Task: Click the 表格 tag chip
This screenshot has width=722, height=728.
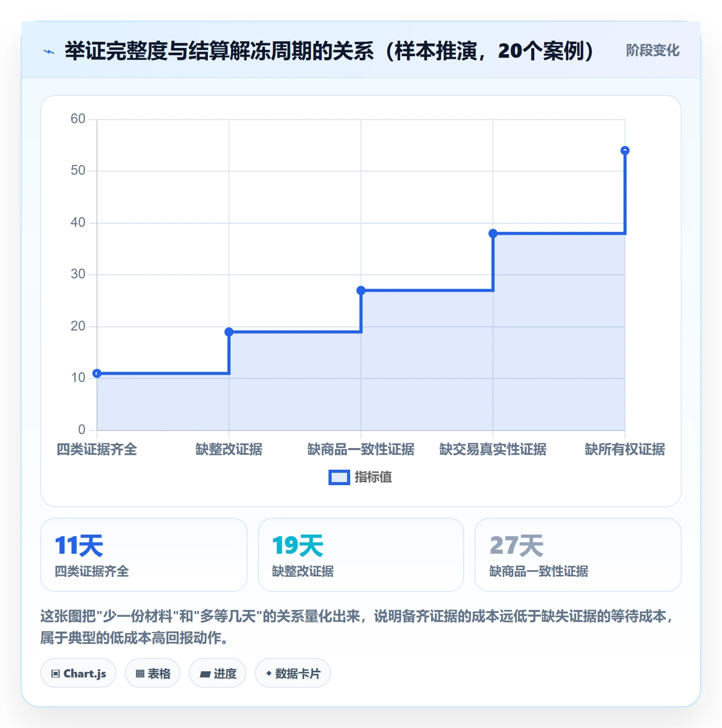Action: click(153, 673)
